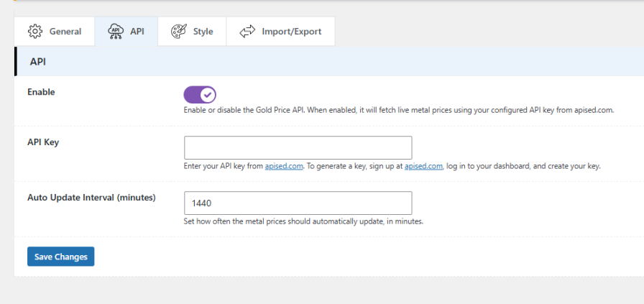Click the checkmark knob on Enable switch
The image size is (644, 304).
coord(208,94)
